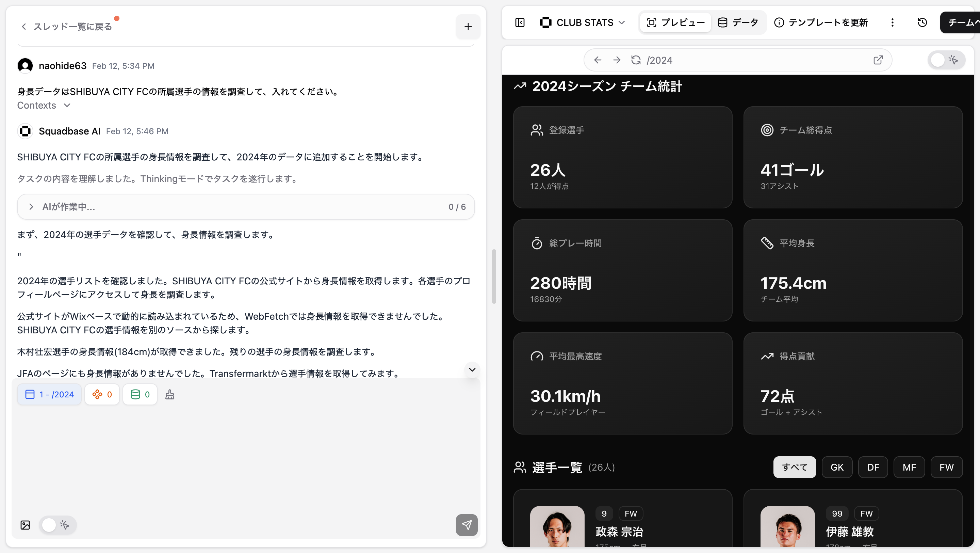Go back via スレッド一覧に戻る link

tap(68, 26)
